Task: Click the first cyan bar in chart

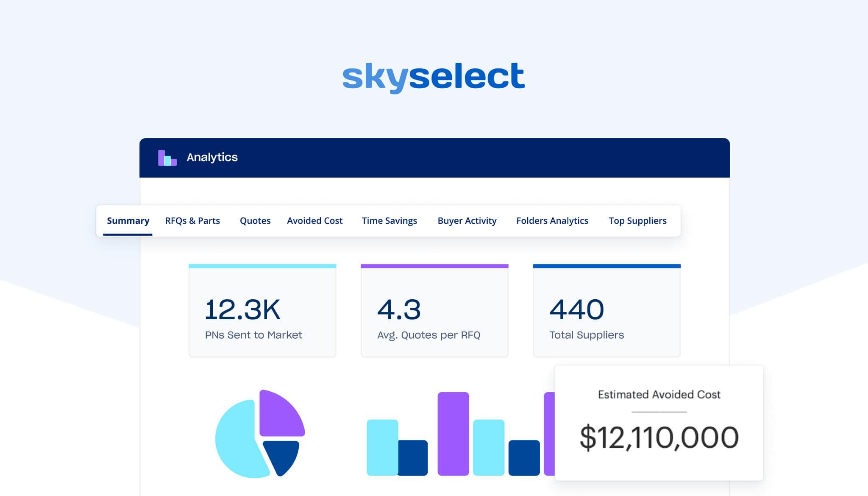Action: (x=382, y=447)
